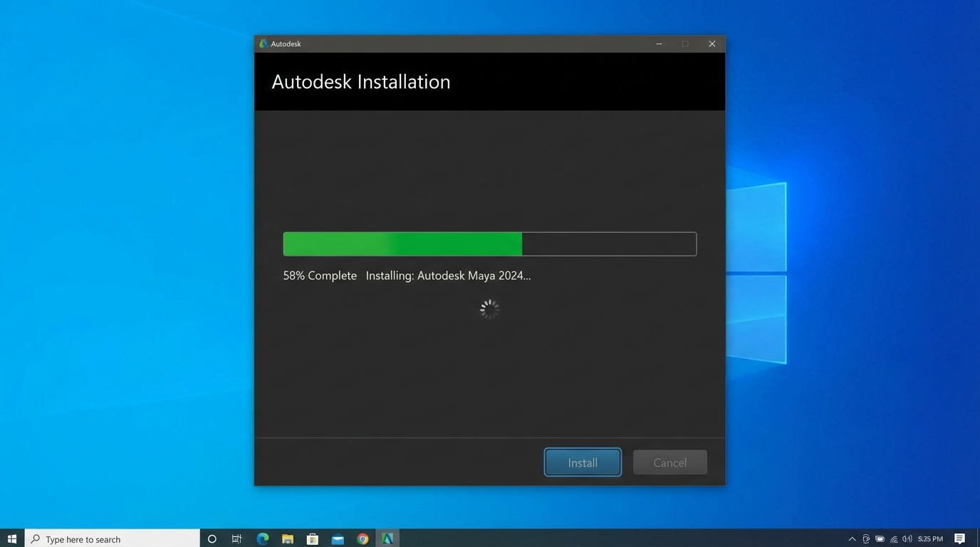Launch Google Chrome from the taskbar
Screen dimensions: 980x547
pyautogui.click(x=363, y=538)
